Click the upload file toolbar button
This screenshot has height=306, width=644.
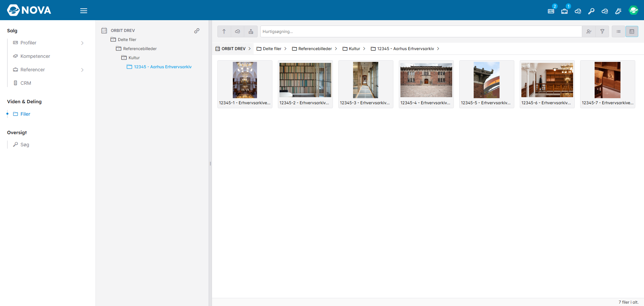click(x=251, y=32)
